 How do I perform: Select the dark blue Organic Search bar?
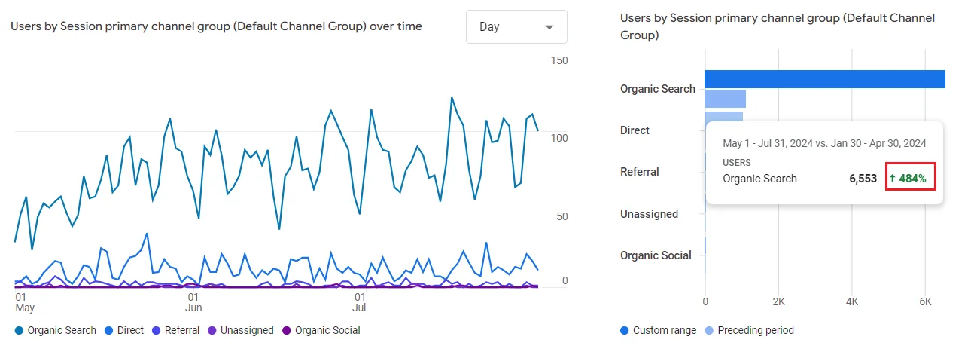[x=824, y=79]
